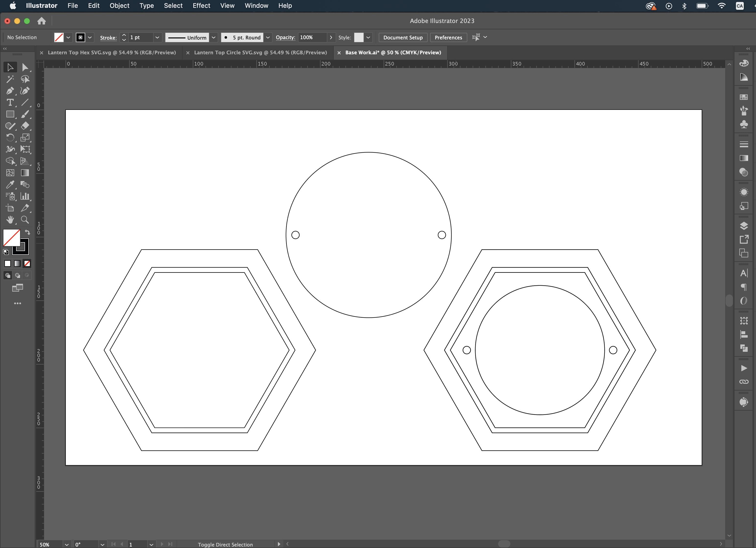Set fill mode to None
The height and width of the screenshot is (548, 756).
pos(27,263)
